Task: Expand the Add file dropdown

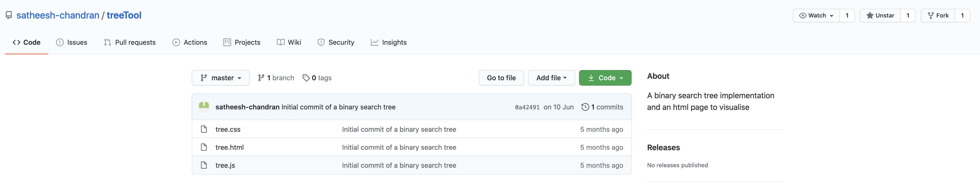Action: [x=551, y=78]
